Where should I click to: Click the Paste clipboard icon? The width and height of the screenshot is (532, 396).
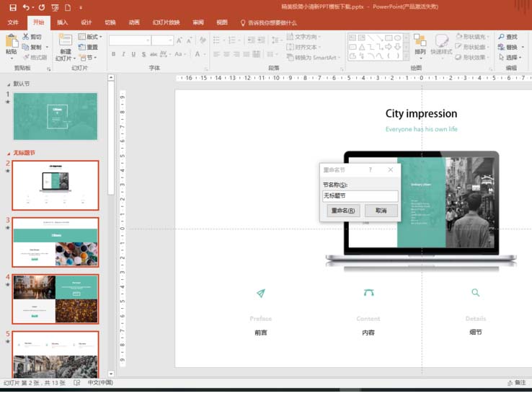[11, 42]
